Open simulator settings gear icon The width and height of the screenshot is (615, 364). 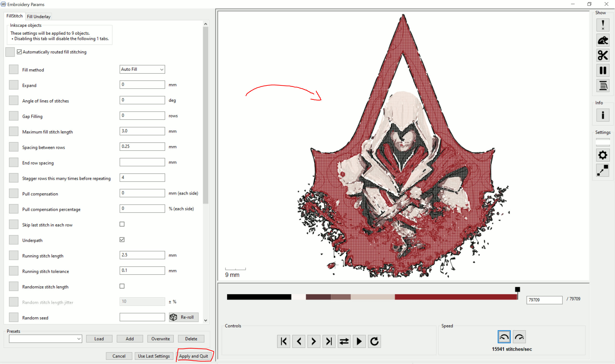(x=603, y=155)
